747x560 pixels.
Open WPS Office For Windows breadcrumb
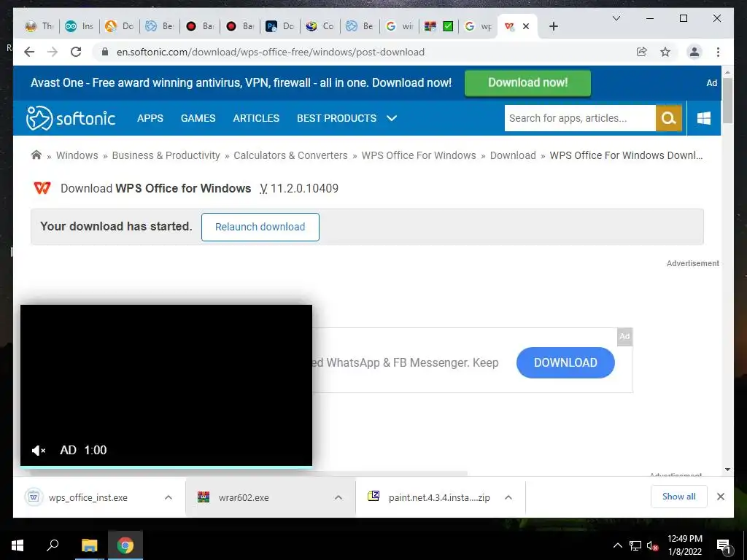coord(419,155)
